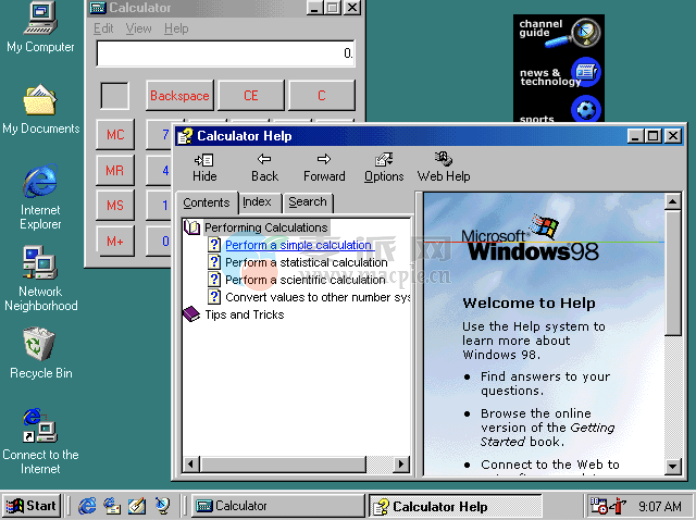Image resolution: width=696 pixels, height=520 pixels.
Task: Select Connect to the Internet shortcut
Action: [x=40, y=441]
